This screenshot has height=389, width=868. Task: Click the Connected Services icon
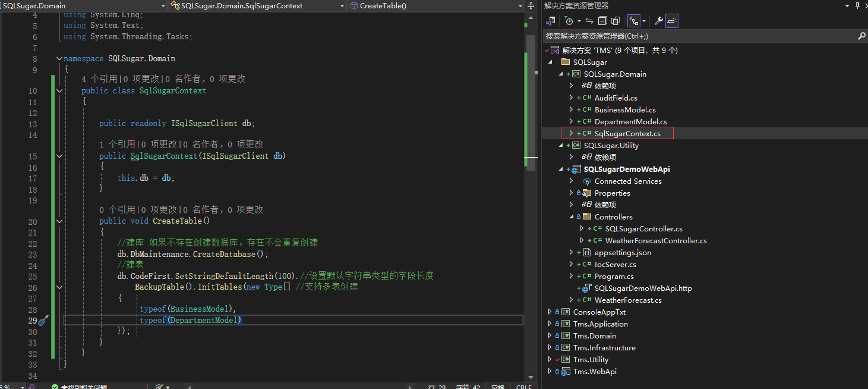click(x=586, y=181)
